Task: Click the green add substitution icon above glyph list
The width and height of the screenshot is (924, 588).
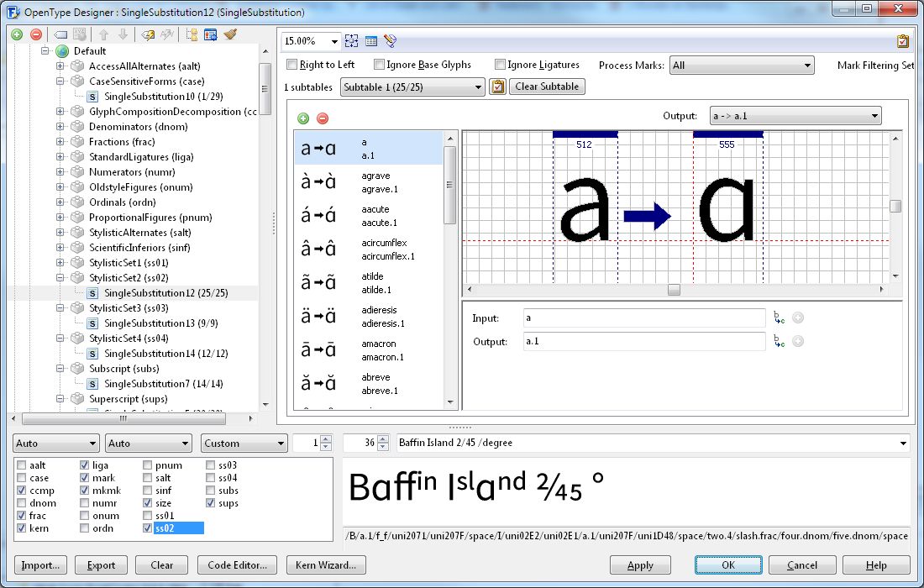Action: (303, 118)
